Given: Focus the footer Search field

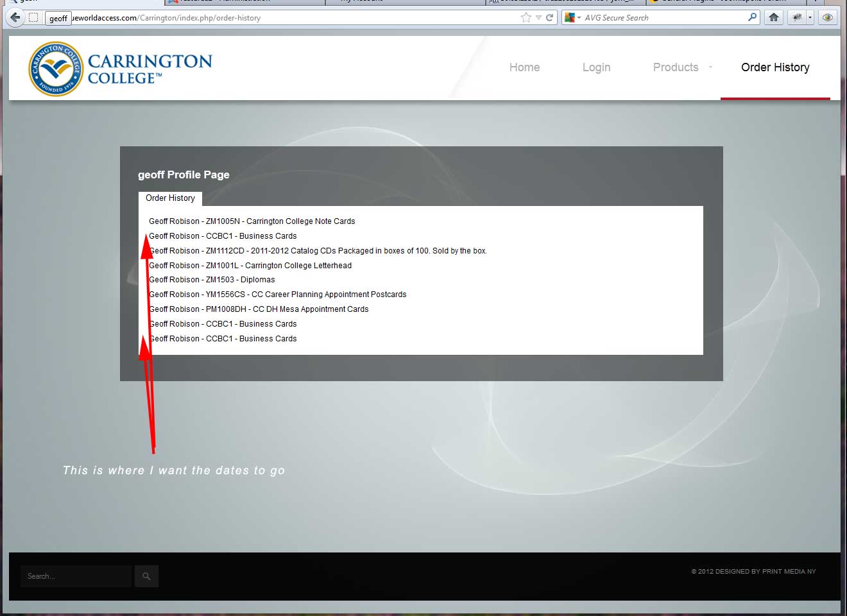Looking at the screenshot, I should click(76, 576).
